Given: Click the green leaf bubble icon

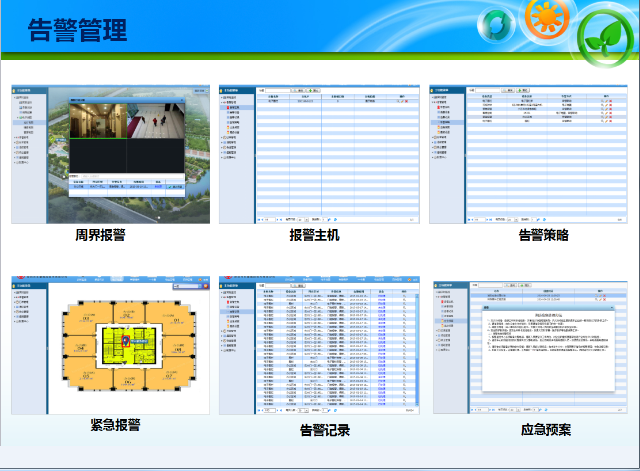Looking at the screenshot, I should 605,38.
